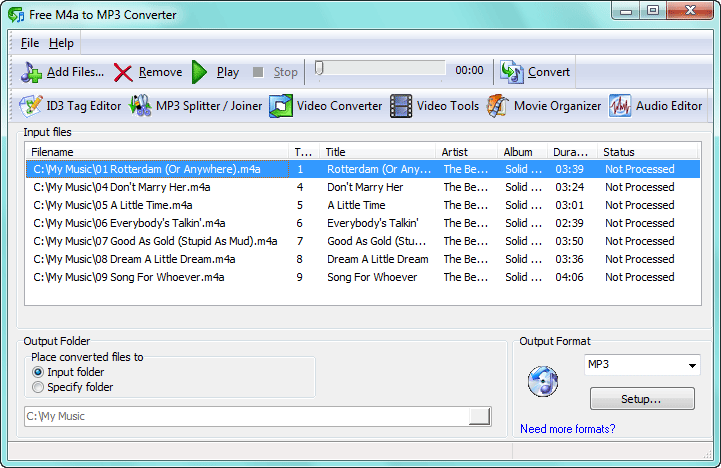The image size is (721, 468).
Task: Click the playback position slider thumb
Action: [x=319, y=68]
